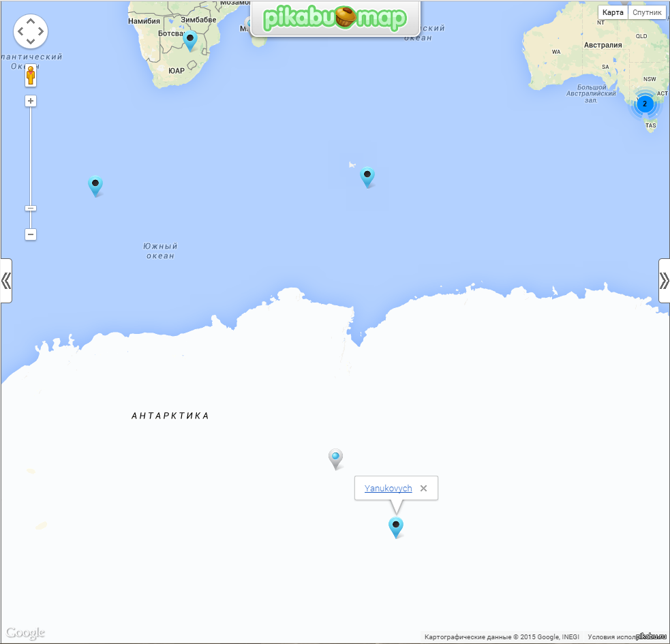This screenshot has height=644, width=670.
Task: Open the Yanukovych profile link
Action: (x=388, y=489)
